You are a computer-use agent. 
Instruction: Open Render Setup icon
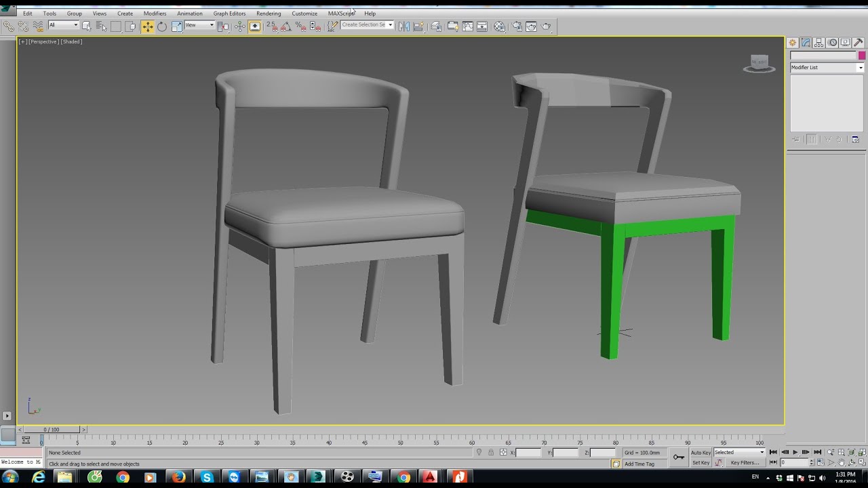(x=517, y=26)
